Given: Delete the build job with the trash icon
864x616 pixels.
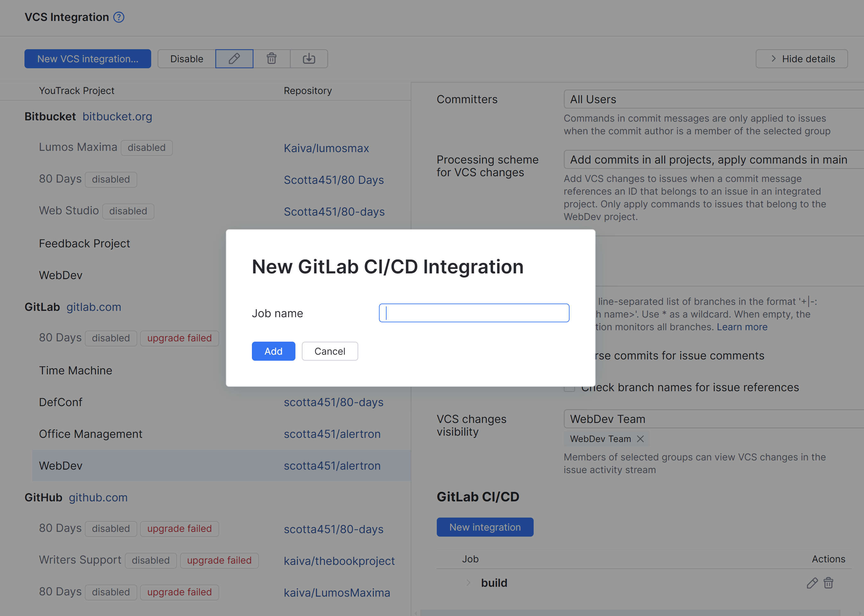Looking at the screenshot, I should coord(828,583).
